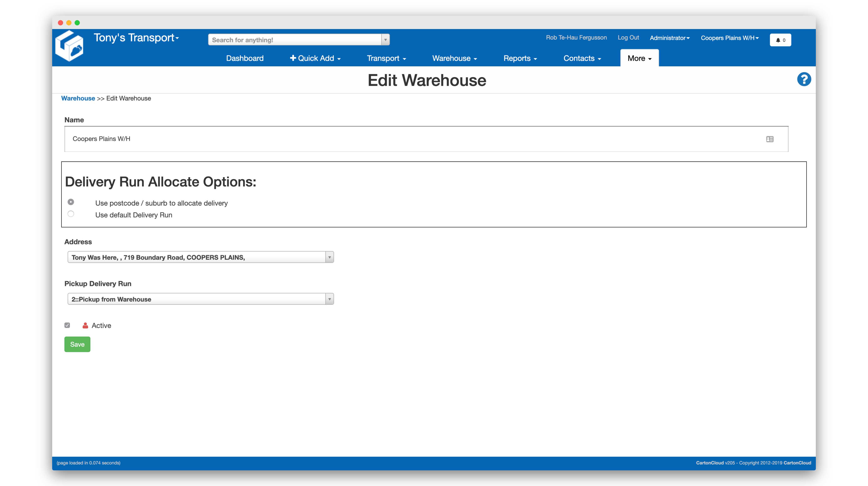Click the CartonCloud box logo
The height and width of the screenshot is (486, 868).
[69, 46]
